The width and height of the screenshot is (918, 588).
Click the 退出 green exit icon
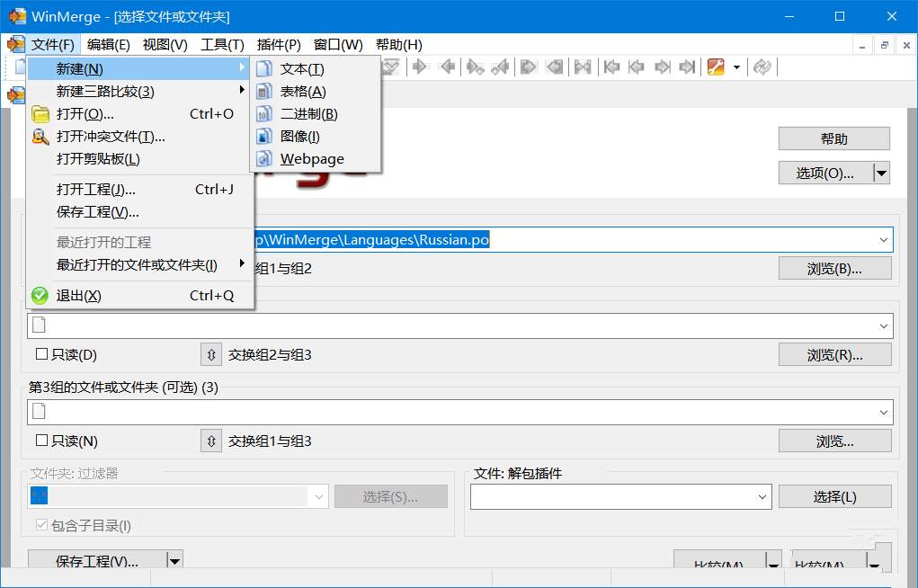click(x=40, y=296)
